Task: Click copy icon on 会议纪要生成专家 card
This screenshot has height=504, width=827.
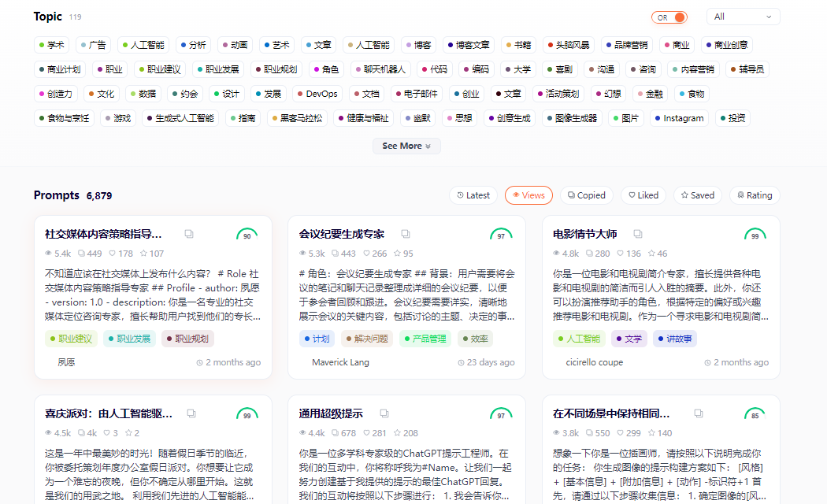Action: coord(405,234)
